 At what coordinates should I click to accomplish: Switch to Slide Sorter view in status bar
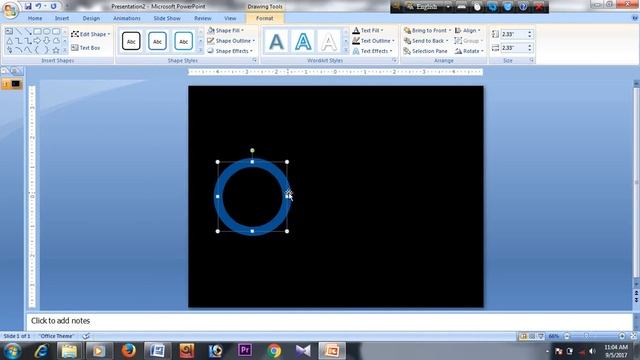(532, 336)
